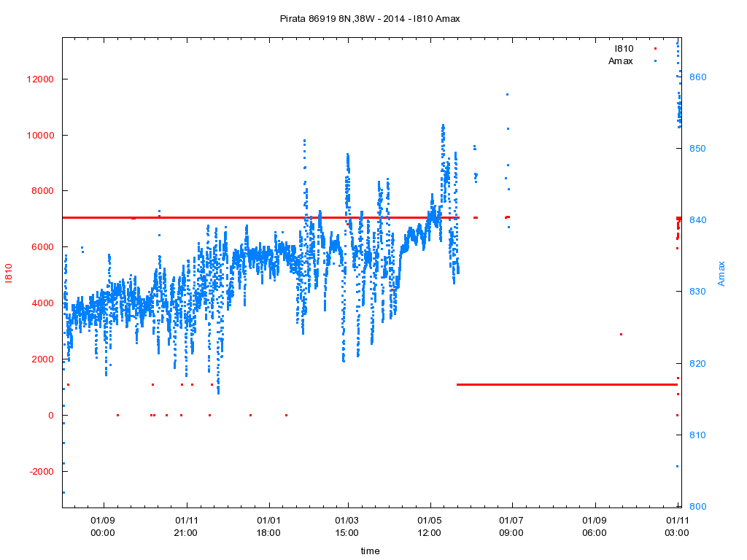The height and width of the screenshot is (560, 747).
Task: Select the 01/09 00:00 time tick
Action: 103,527
